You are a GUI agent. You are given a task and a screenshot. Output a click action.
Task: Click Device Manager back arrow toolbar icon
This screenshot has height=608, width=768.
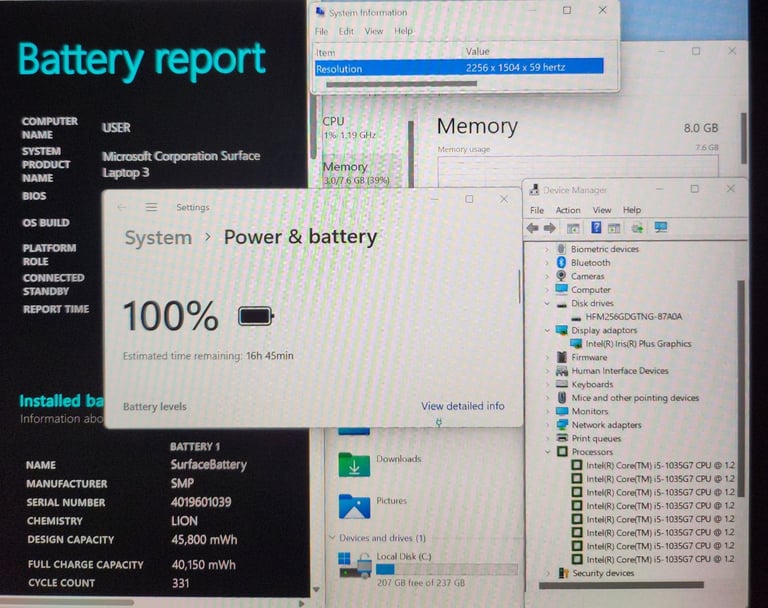[x=533, y=228]
